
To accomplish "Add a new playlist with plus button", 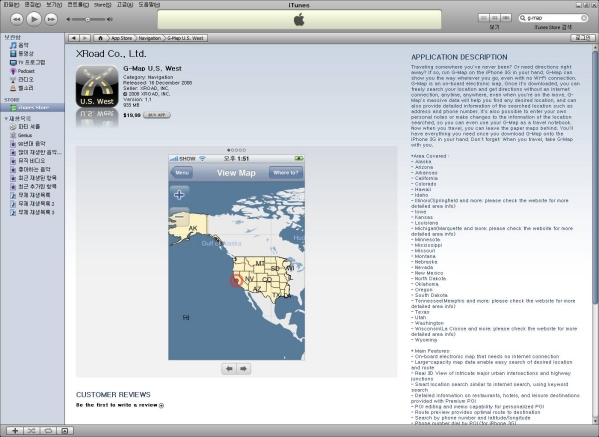I will pos(15,431).
